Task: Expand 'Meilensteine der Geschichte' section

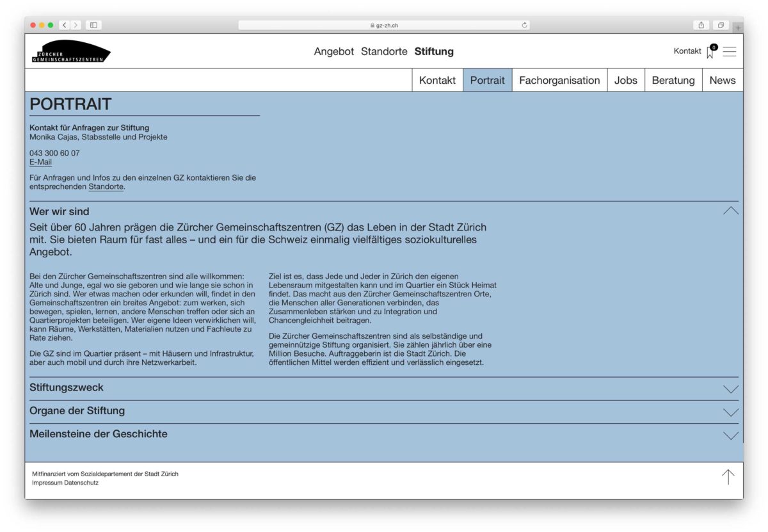Action: coord(730,435)
